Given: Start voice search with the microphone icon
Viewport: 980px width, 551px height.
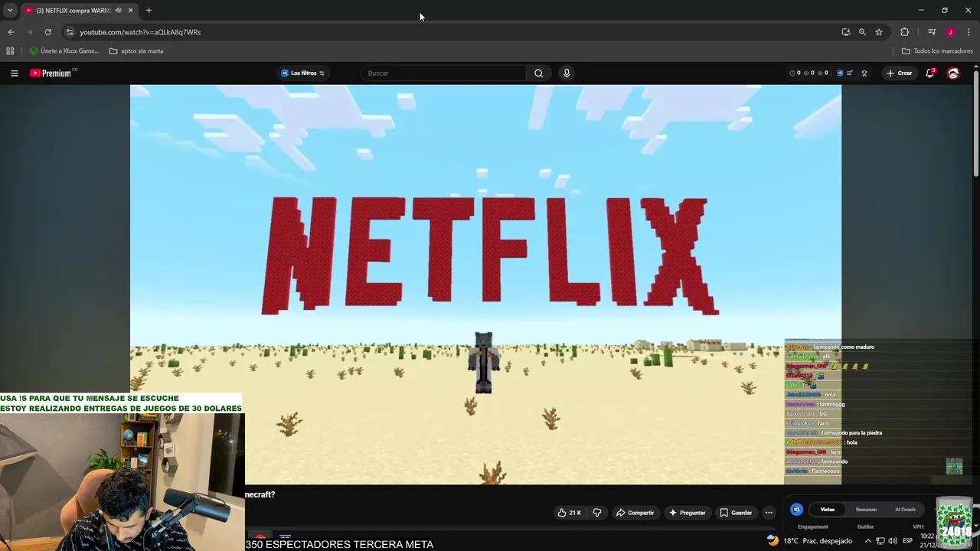Looking at the screenshot, I should tap(567, 73).
